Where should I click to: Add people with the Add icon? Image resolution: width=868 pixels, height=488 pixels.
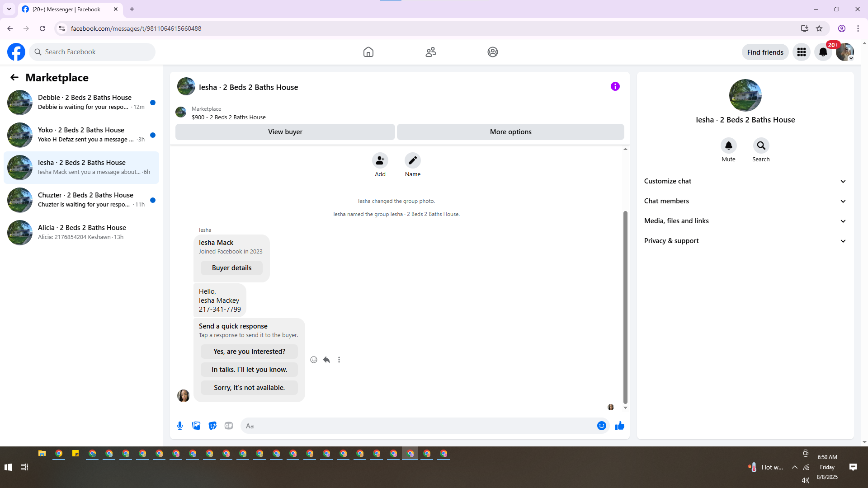click(x=380, y=161)
